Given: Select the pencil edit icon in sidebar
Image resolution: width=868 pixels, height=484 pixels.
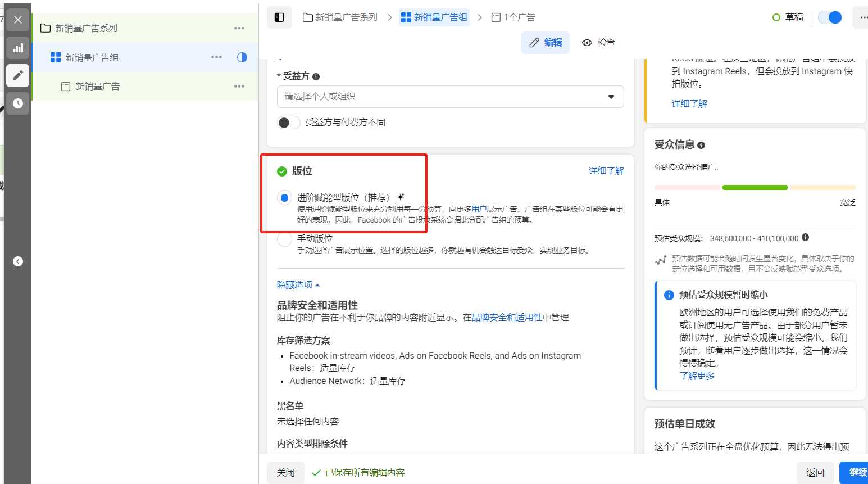Looking at the screenshot, I should [x=18, y=75].
